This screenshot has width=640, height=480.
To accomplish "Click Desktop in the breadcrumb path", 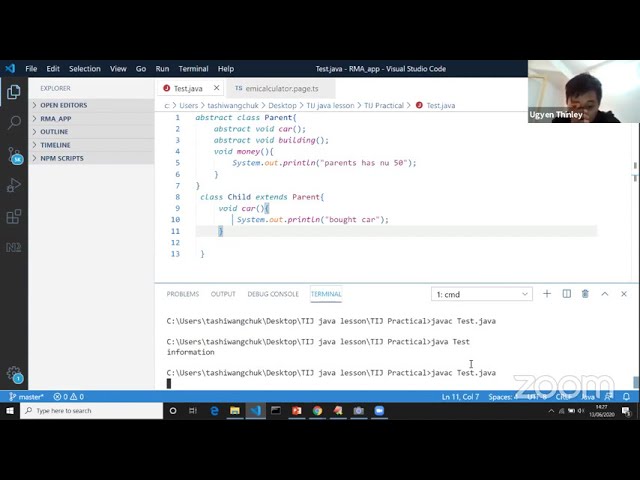I will pos(282,105).
